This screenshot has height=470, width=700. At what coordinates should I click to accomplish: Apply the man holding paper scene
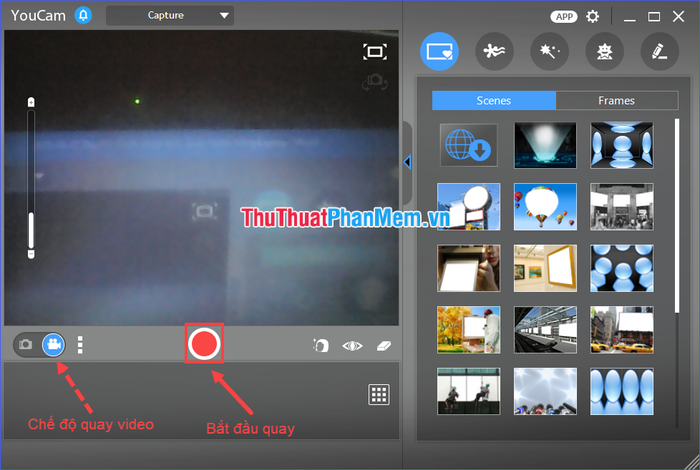pos(469,268)
